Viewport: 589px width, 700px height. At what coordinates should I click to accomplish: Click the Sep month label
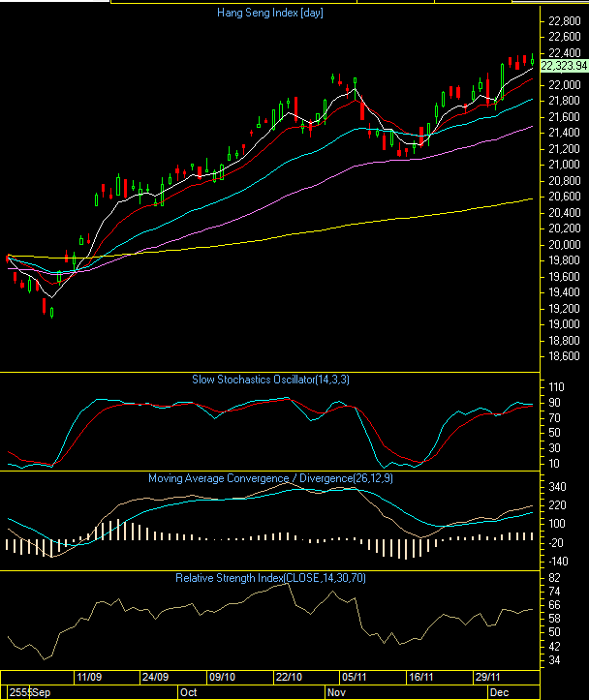pyautogui.click(x=41, y=692)
